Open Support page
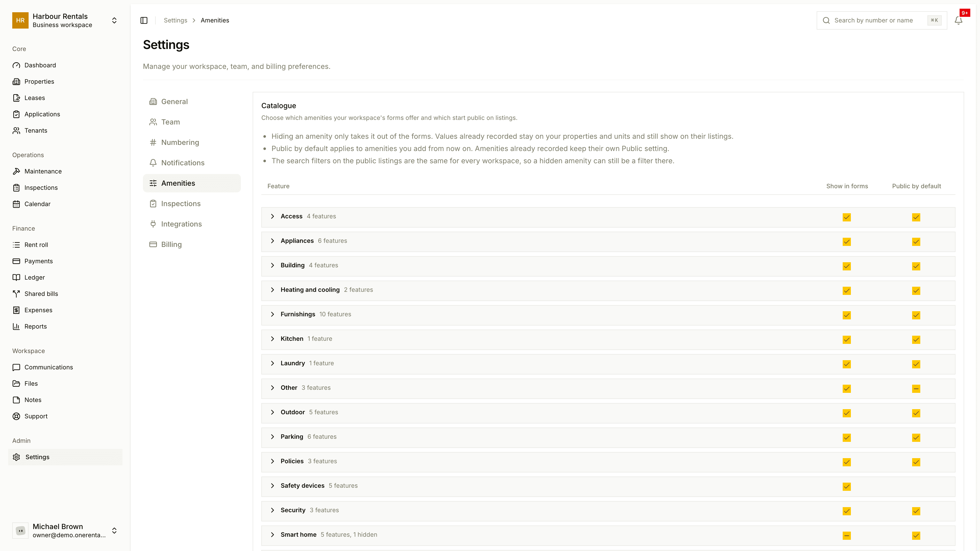 pyautogui.click(x=65, y=416)
